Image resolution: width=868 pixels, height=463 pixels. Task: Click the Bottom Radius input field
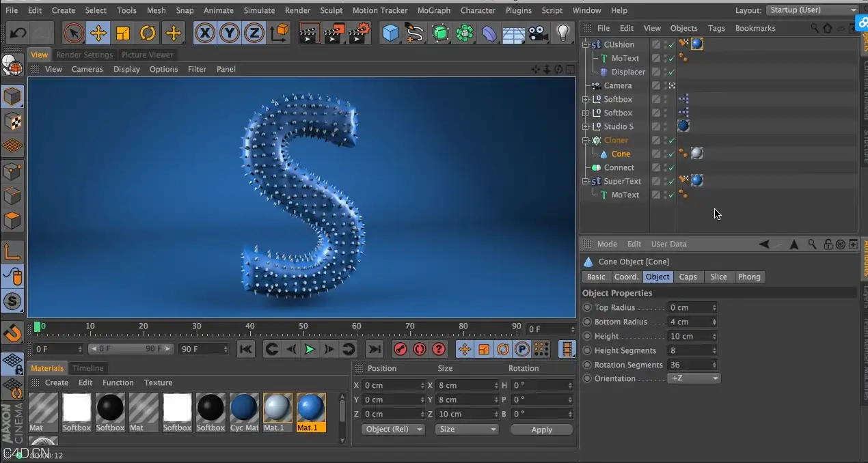click(x=692, y=322)
